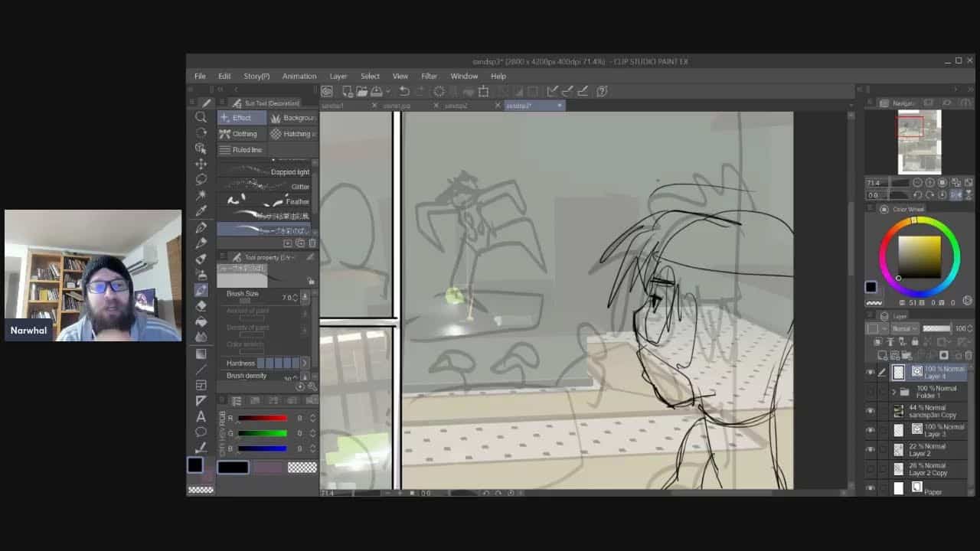Toggle visibility of sandsp3an Copy layer
Viewport: 980px width, 551px height.
[870, 411]
